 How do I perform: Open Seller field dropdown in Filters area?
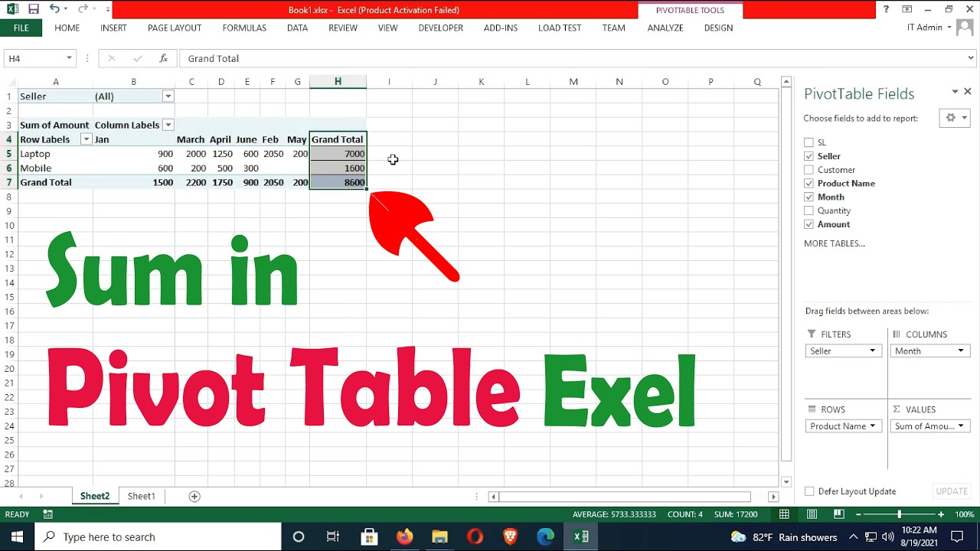point(872,350)
